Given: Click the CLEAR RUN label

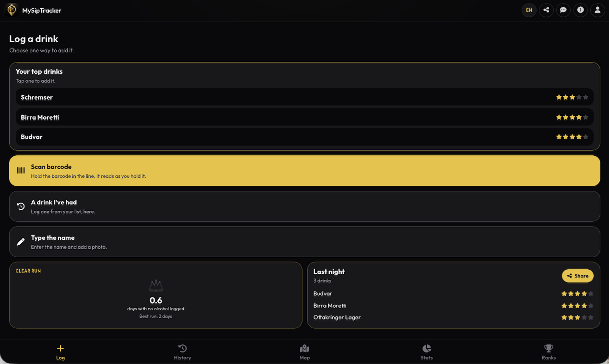Looking at the screenshot, I should 28,271.
